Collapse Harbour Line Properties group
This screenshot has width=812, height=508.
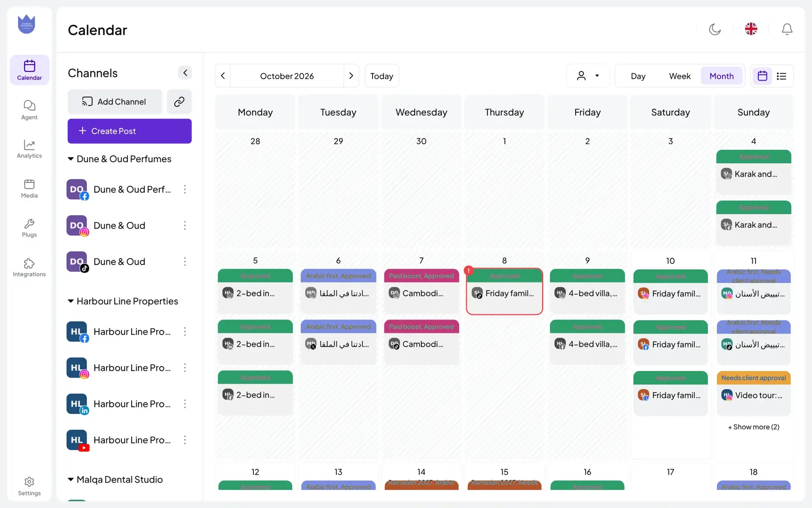click(x=71, y=301)
